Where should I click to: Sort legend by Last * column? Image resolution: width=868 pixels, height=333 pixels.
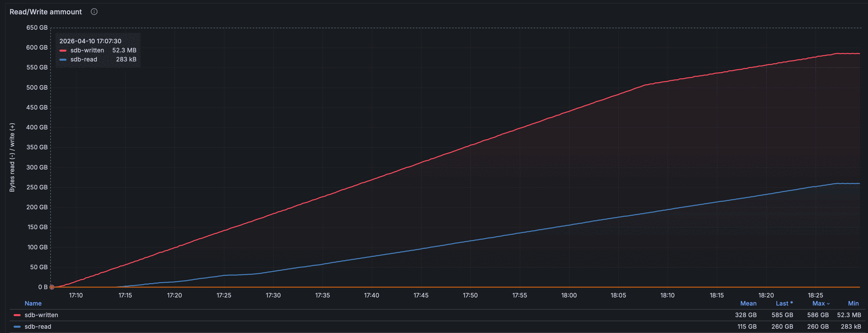pyautogui.click(x=784, y=303)
